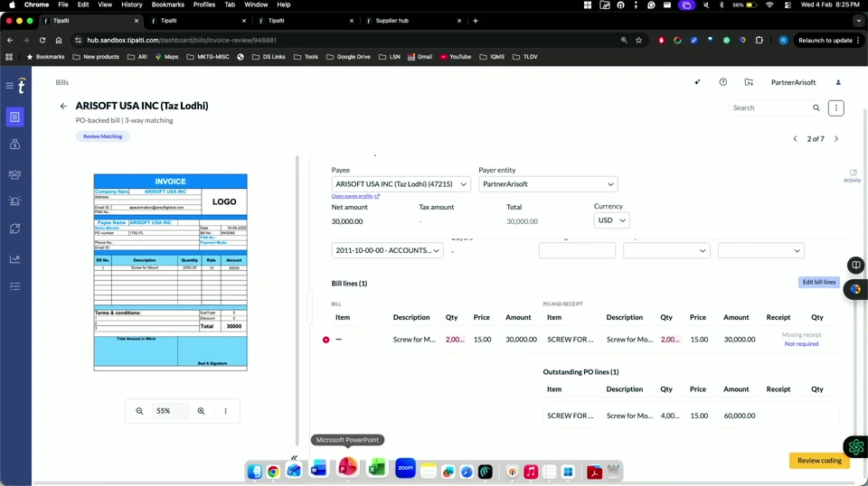
Task: Open the Payer entity dropdown PartnerArisoft
Action: (x=548, y=184)
